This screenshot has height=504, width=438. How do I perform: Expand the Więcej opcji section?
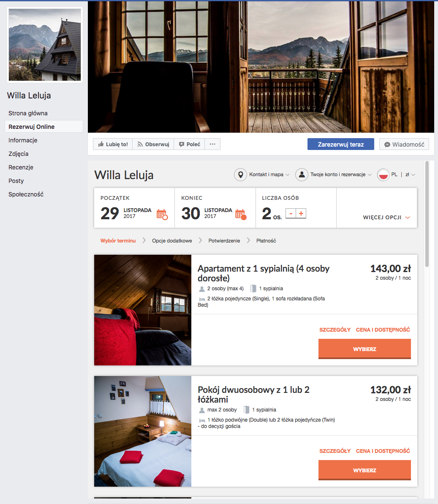coord(386,217)
